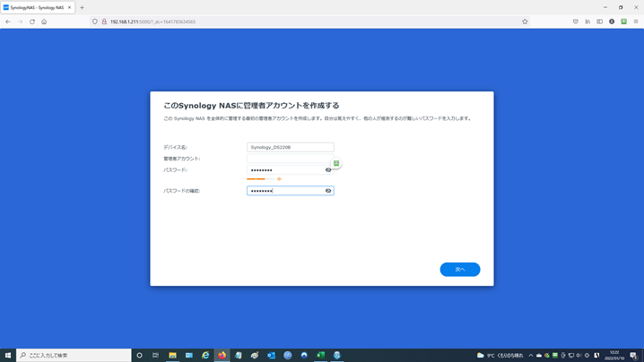Open Excel from the taskbar
This screenshot has width=644, height=362.
(x=320, y=355)
